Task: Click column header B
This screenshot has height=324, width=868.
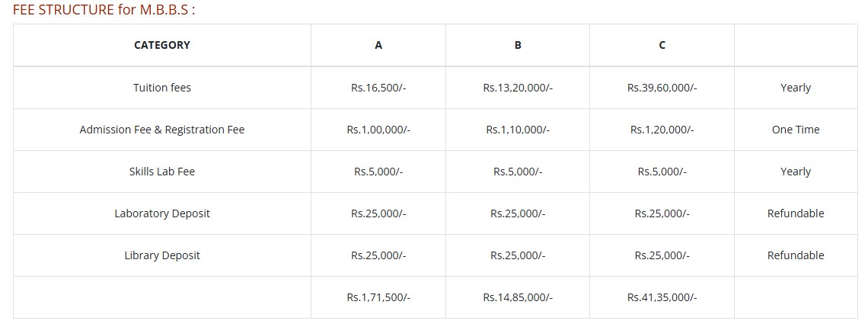Action: [518, 46]
